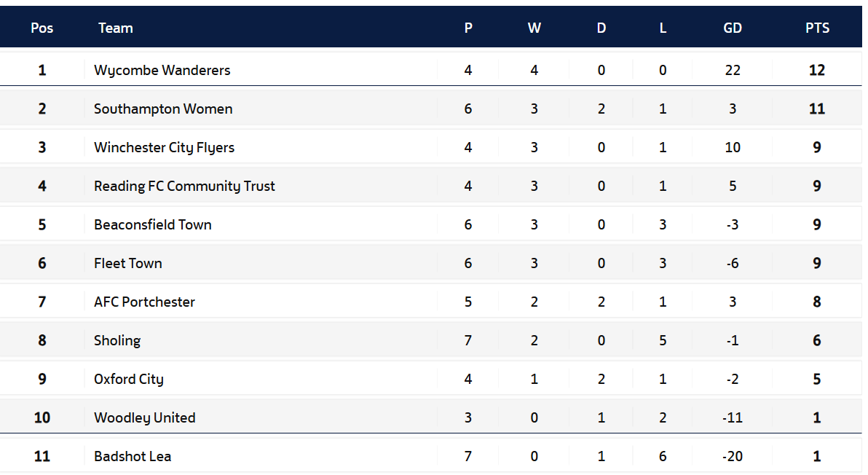Image resolution: width=868 pixels, height=475 pixels.
Task: Select the Woodley United row
Action: 430,417
